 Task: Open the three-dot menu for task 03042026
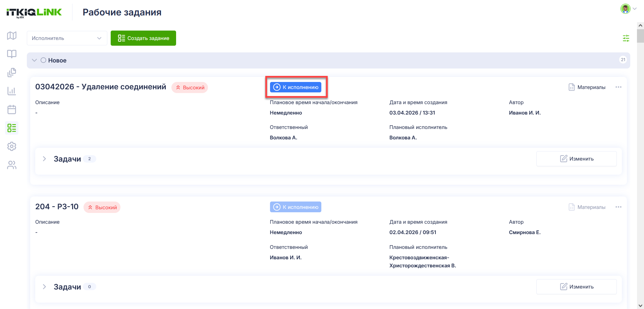click(619, 87)
